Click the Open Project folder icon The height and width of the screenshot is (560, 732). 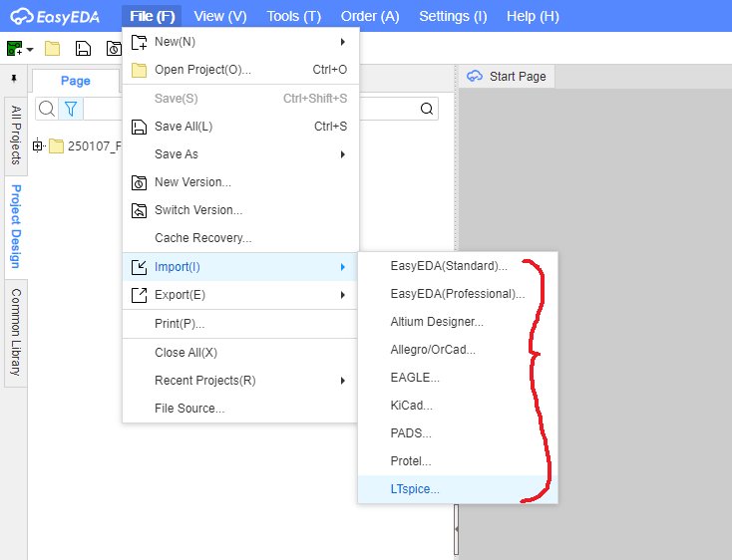coord(139,70)
